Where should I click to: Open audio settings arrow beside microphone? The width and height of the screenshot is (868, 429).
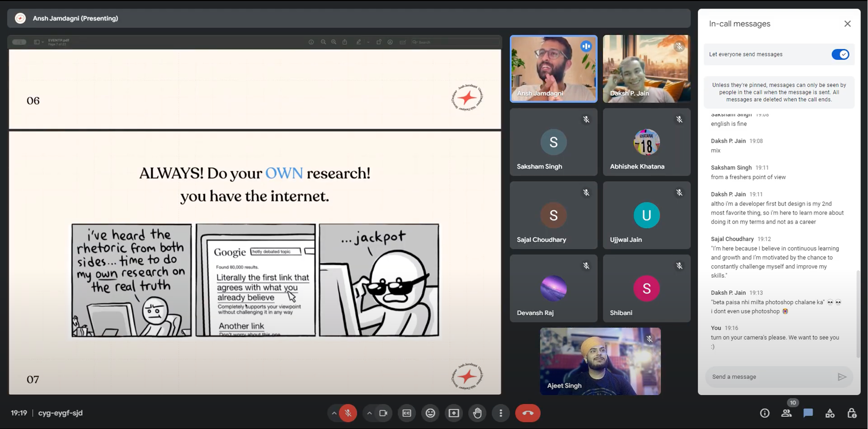334,413
